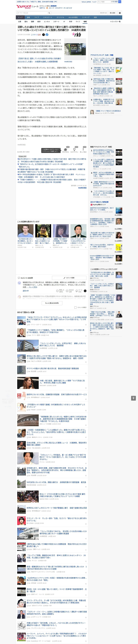Click the 共感した 1651 reaction
This screenshot has height=644, width=138.
coord(60,291)
